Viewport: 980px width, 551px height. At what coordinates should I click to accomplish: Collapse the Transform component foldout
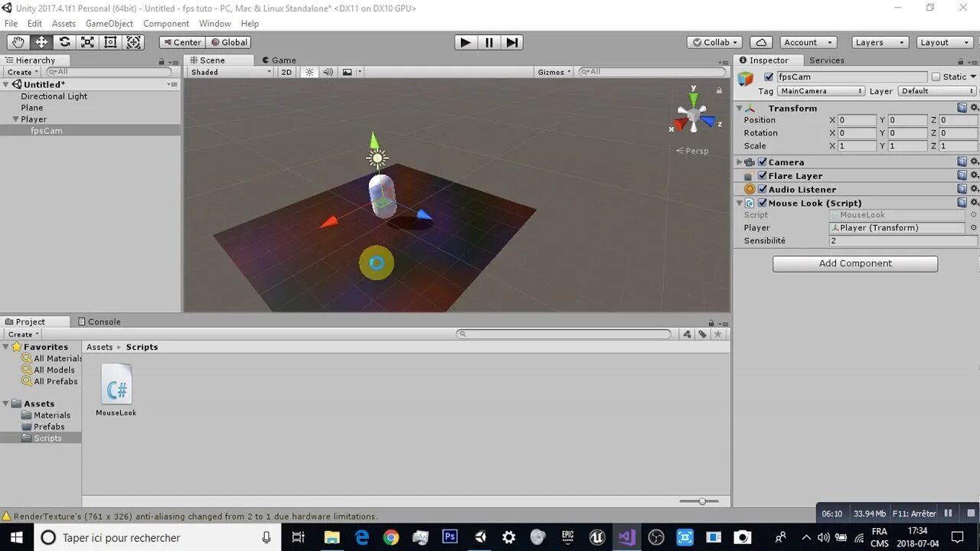[x=740, y=109]
